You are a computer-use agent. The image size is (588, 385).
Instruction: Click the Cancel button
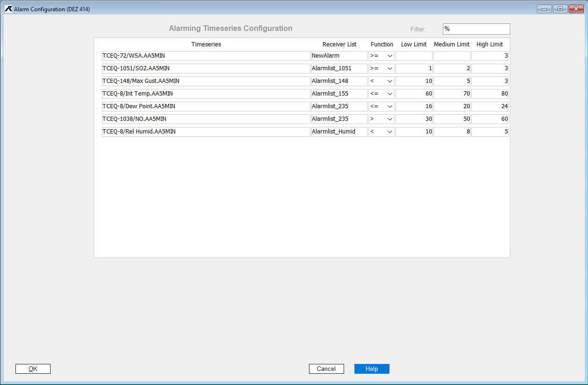[326, 369]
